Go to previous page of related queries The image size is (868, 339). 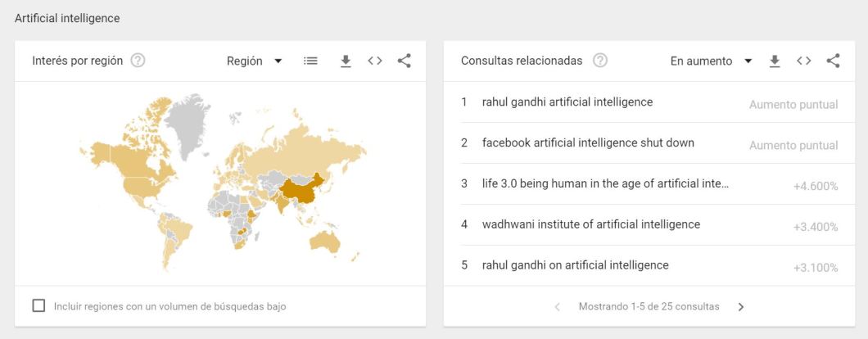pyautogui.click(x=558, y=307)
